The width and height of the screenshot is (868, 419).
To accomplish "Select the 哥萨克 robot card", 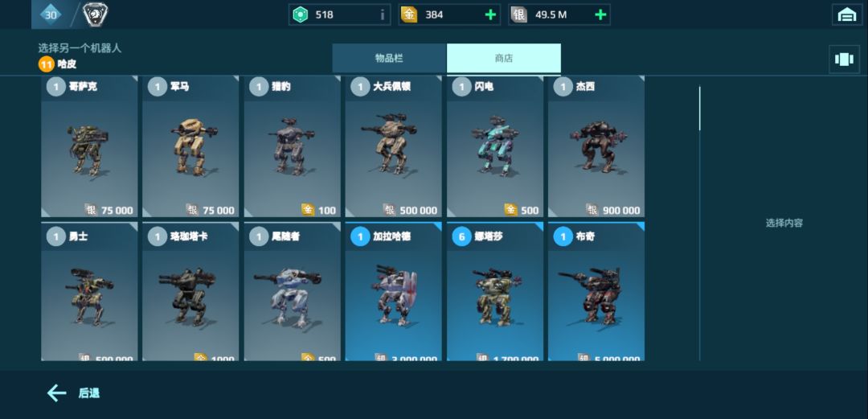I will (89, 146).
